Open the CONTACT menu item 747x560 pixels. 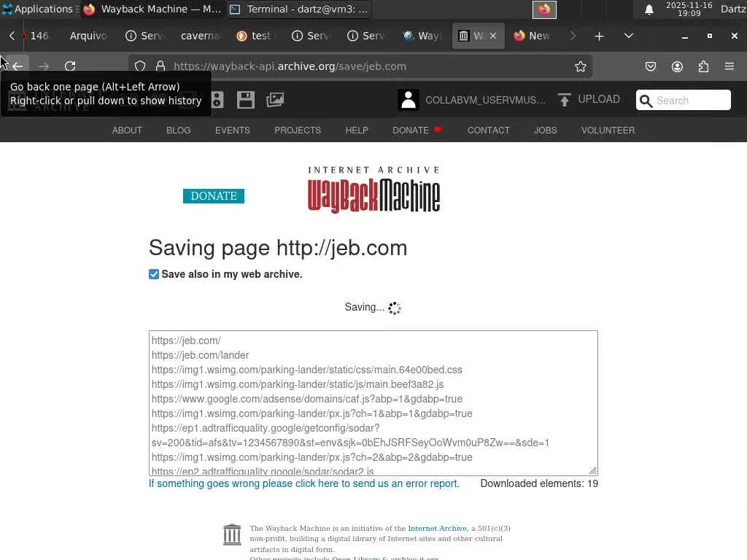pos(488,131)
